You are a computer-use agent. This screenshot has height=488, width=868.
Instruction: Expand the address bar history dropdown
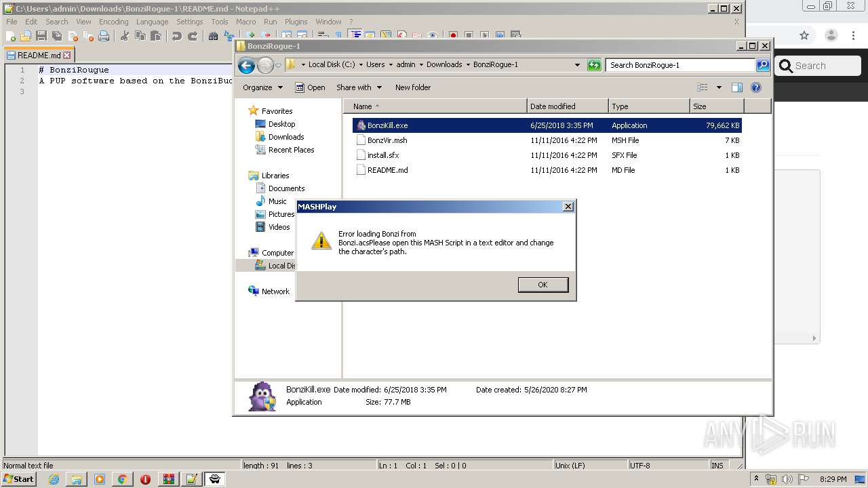click(x=577, y=65)
